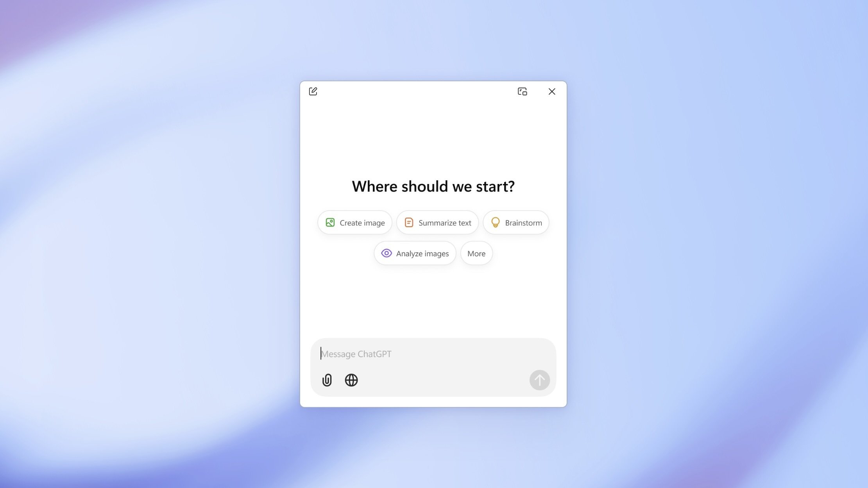Expand more suggestion options
This screenshot has width=868, height=488.
[x=476, y=253]
